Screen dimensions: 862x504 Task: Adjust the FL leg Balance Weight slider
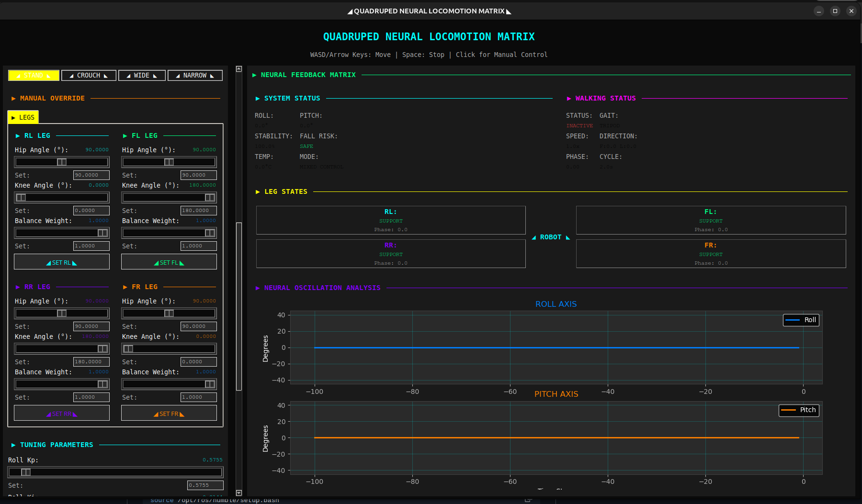[x=169, y=233]
